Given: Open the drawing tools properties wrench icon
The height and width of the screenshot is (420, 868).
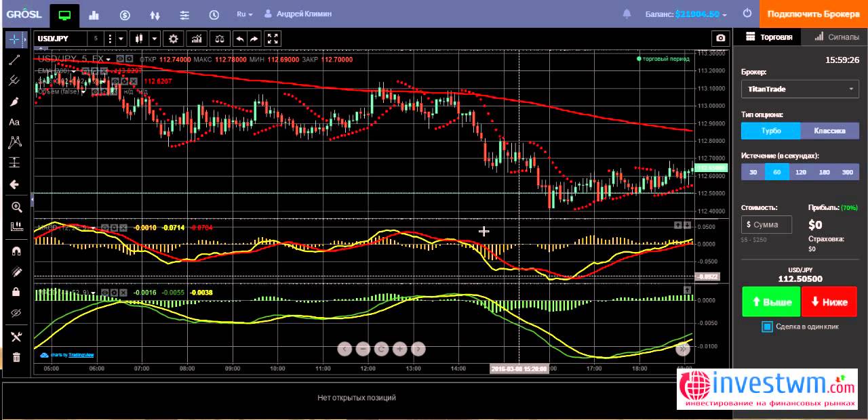Looking at the screenshot, I should (x=16, y=336).
